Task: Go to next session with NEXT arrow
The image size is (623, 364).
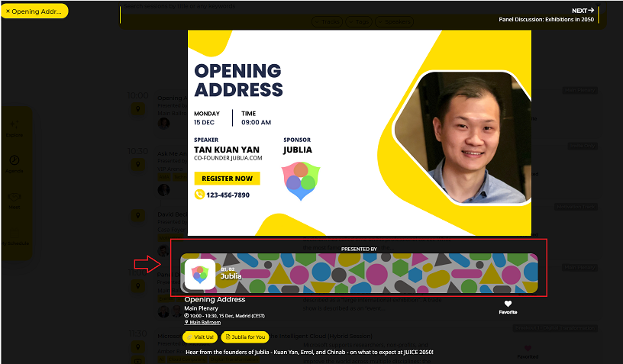Action: point(583,11)
